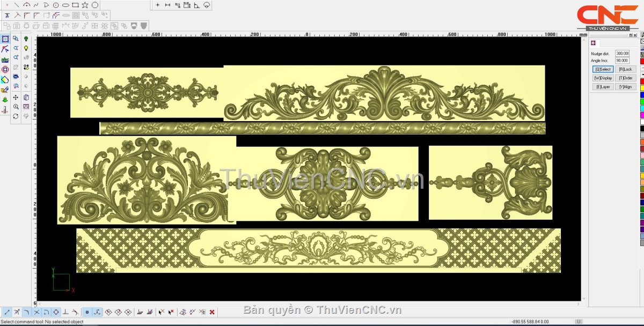The width and height of the screenshot is (644, 326).
Task: Click the [Q]Select button
Action: tap(603, 69)
